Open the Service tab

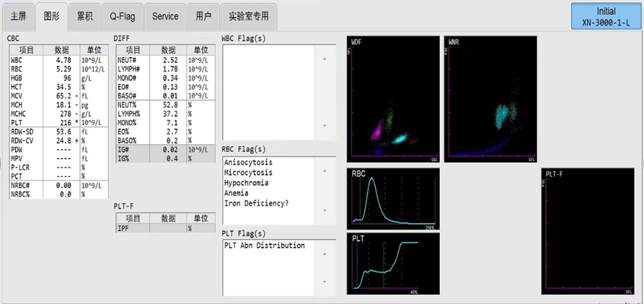(x=165, y=16)
